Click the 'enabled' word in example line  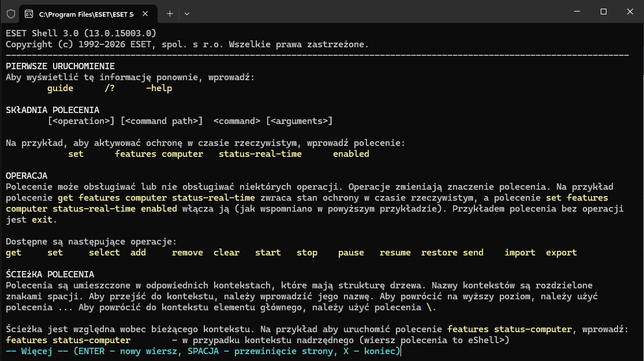[351, 154]
